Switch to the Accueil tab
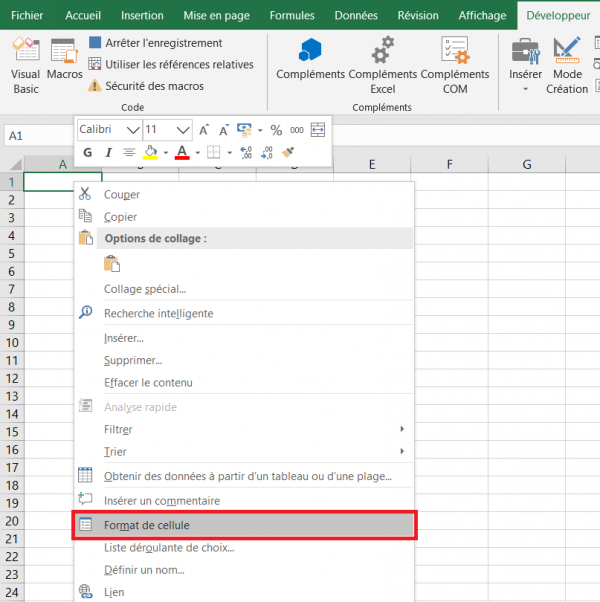600x602 pixels. pyautogui.click(x=83, y=15)
